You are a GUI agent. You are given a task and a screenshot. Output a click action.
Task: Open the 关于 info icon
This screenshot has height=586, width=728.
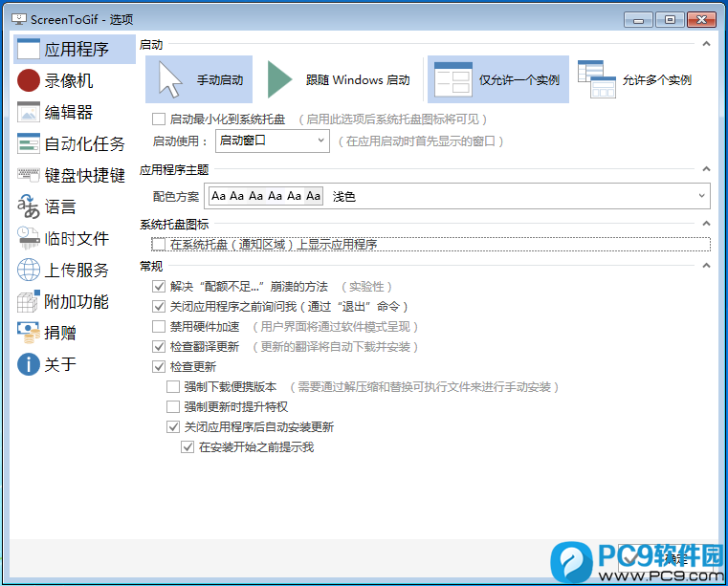[29, 364]
